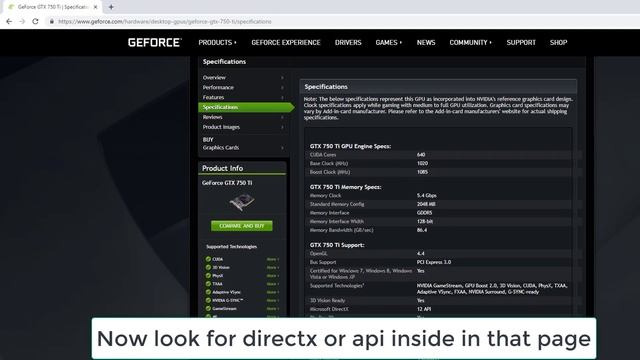Click the green check icon next to PhysX

(x=208, y=276)
